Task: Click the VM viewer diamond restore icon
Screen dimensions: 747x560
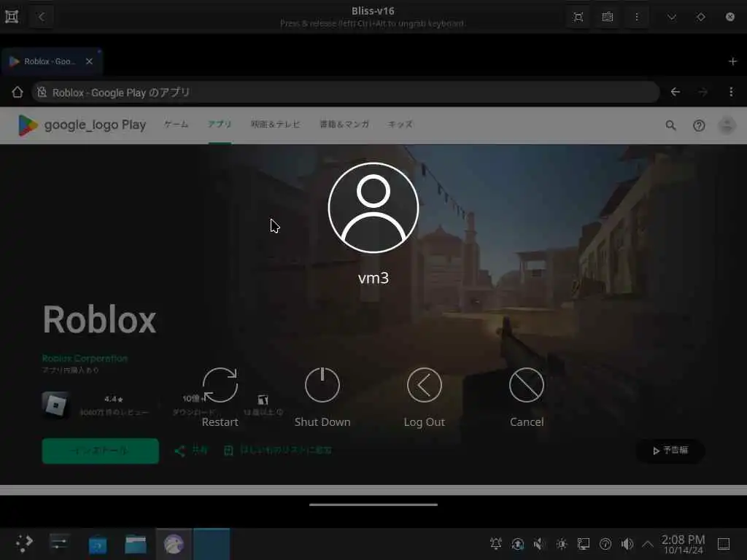Action: coord(701,17)
